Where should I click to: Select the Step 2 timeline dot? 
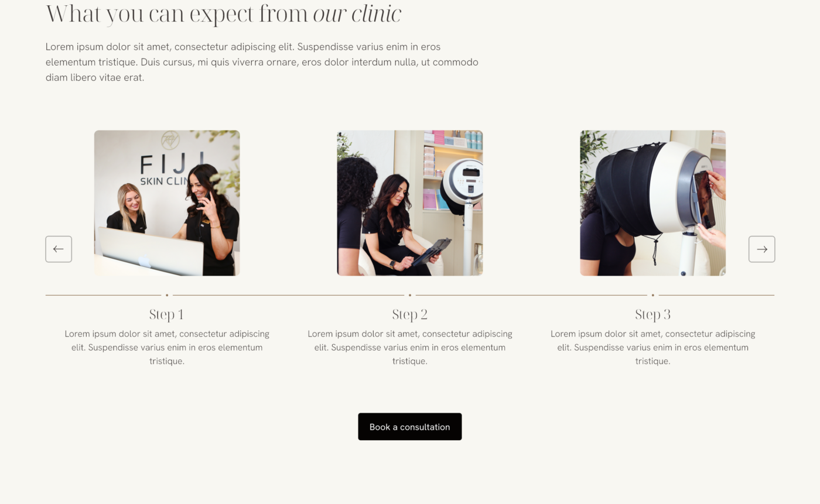(x=410, y=295)
